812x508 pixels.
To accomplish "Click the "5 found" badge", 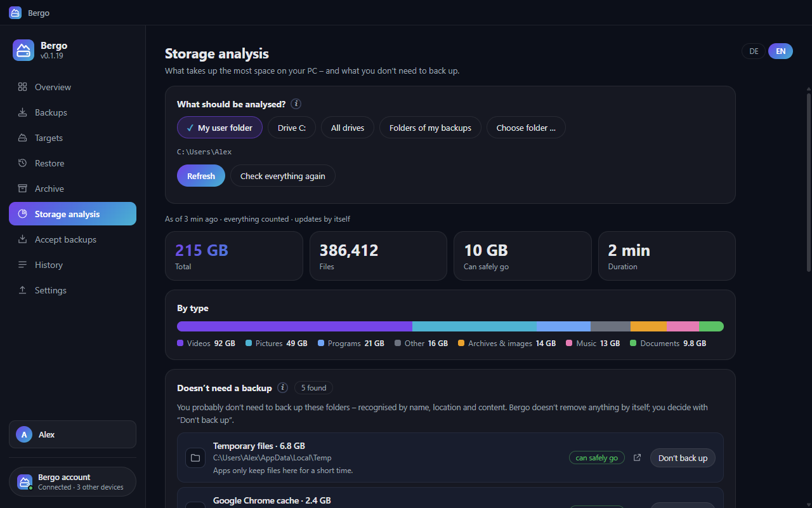I will tap(313, 388).
